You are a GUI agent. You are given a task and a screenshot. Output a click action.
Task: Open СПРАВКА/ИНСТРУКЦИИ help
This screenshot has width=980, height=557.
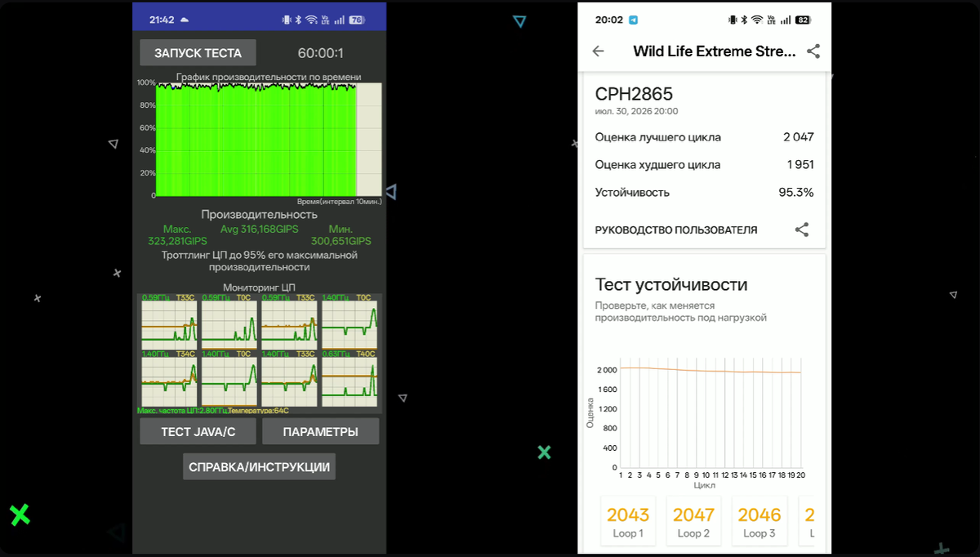pos(259,467)
